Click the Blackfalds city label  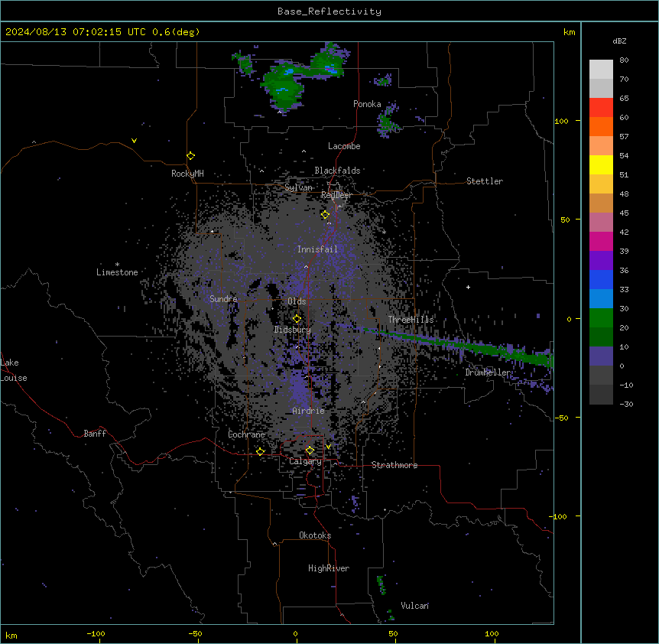pos(337,171)
